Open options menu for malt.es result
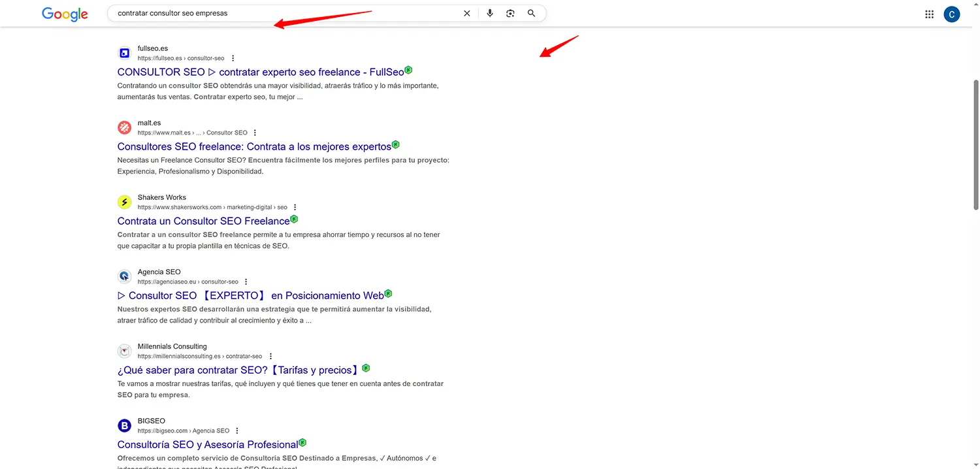This screenshot has width=980, height=469. pyautogui.click(x=255, y=132)
